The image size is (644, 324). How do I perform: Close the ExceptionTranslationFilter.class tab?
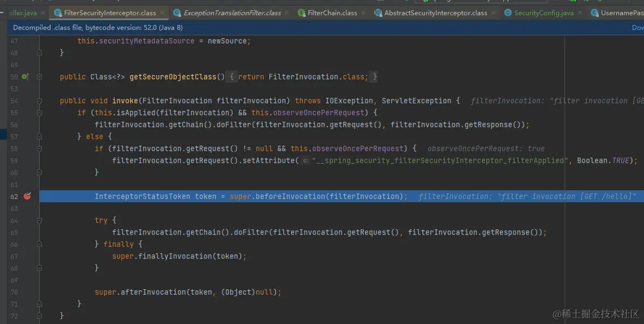tap(287, 13)
